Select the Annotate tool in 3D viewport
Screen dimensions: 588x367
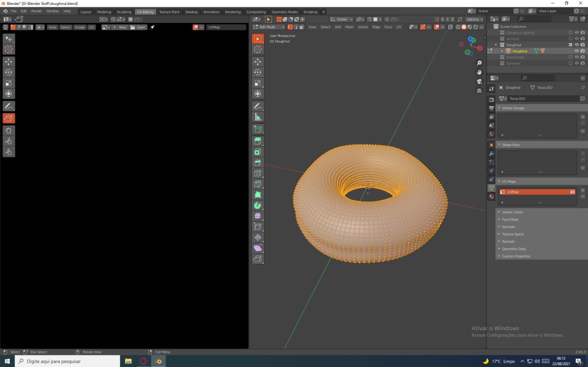pos(258,106)
